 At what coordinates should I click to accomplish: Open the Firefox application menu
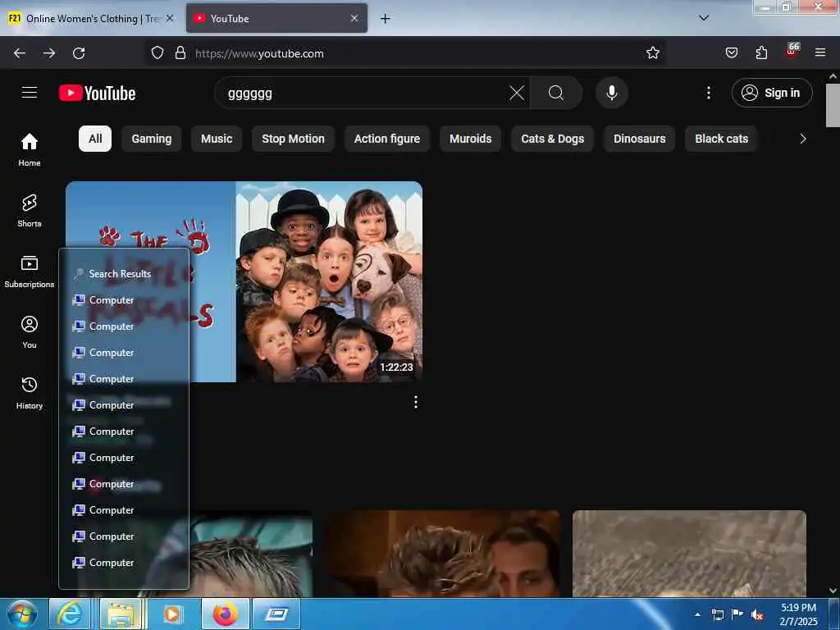click(x=820, y=52)
